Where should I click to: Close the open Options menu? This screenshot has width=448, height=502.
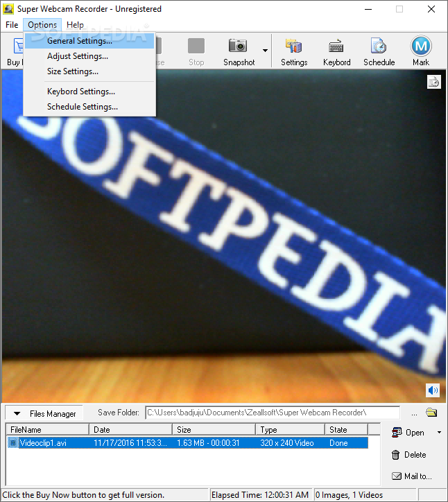(x=42, y=25)
